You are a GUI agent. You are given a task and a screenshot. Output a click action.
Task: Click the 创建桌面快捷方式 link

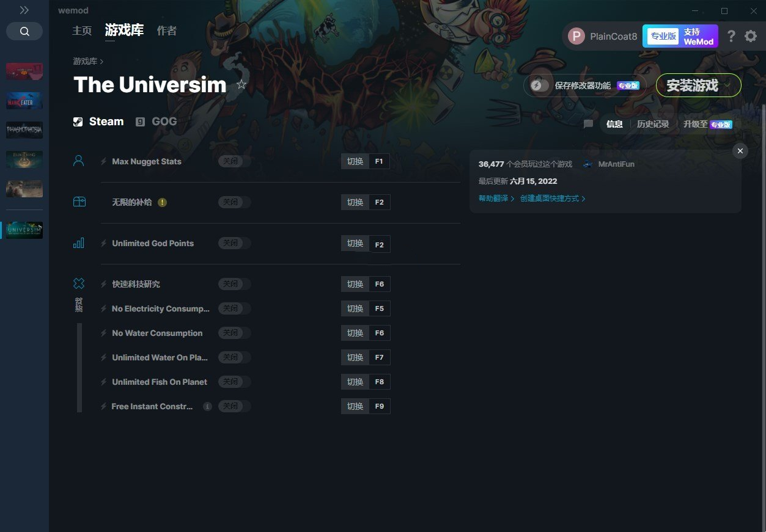pyautogui.click(x=553, y=199)
